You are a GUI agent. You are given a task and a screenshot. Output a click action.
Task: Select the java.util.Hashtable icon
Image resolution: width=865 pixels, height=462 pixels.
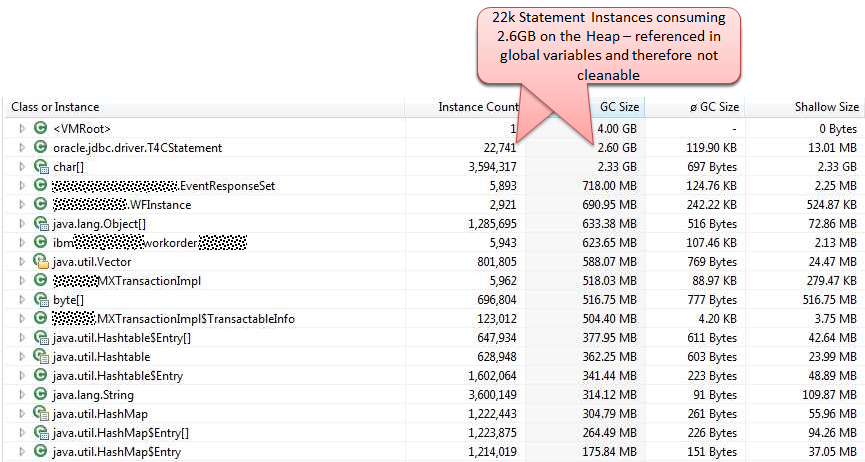click(x=41, y=356)
